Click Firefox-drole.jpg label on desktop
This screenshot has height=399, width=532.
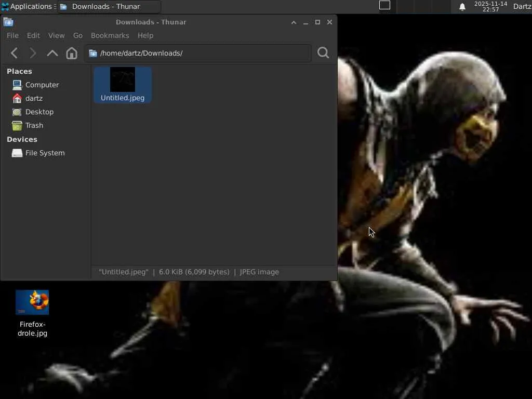[32, 329]
